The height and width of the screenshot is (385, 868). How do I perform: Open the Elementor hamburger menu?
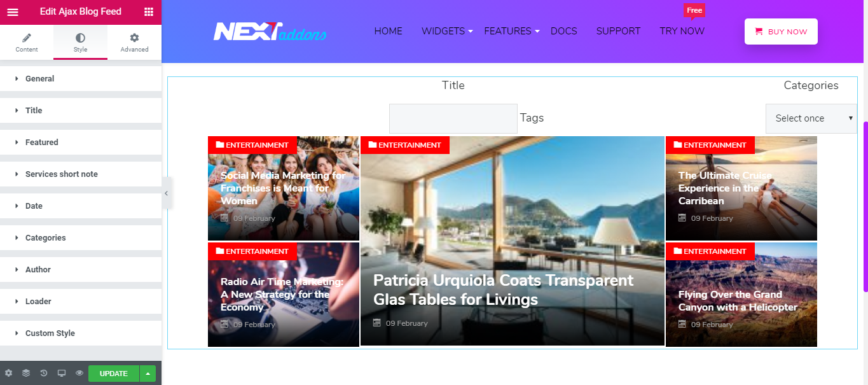point(13,11)
